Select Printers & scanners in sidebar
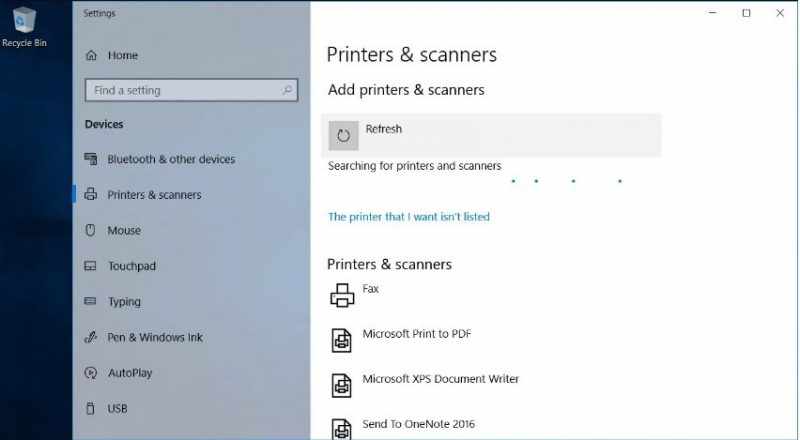The height and width of the screenshot is (440, 800). coord(155,194)
